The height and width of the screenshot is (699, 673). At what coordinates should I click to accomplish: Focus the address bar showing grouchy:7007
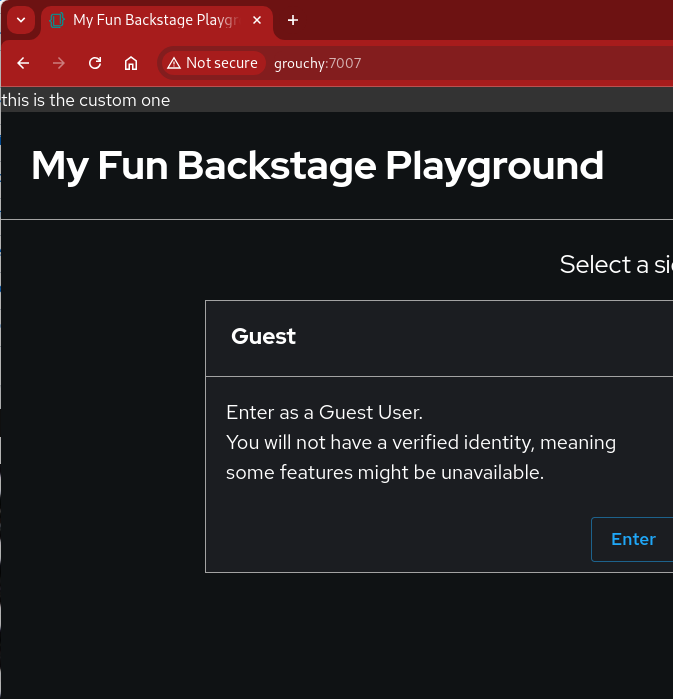(x=450, y=63)
